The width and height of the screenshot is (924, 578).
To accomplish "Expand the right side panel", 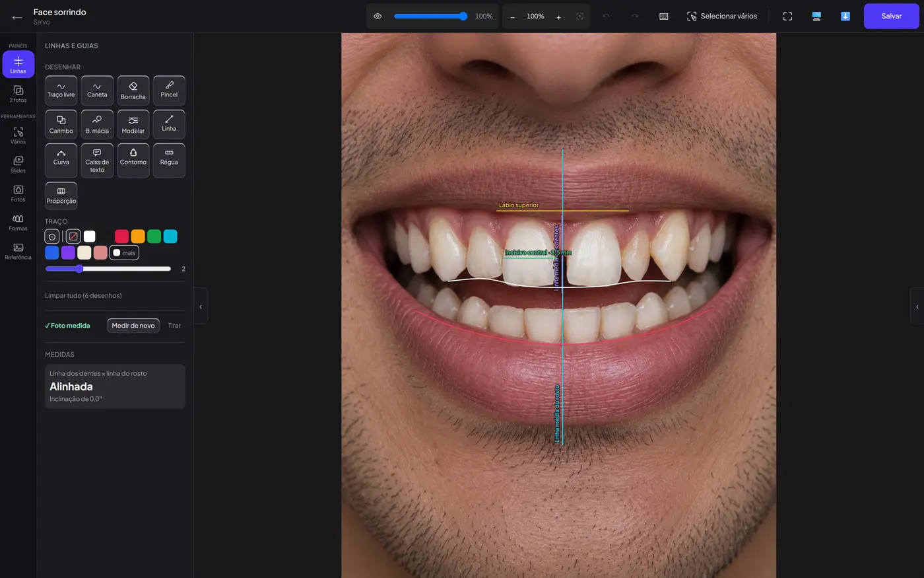I will (x=917, y=307).
